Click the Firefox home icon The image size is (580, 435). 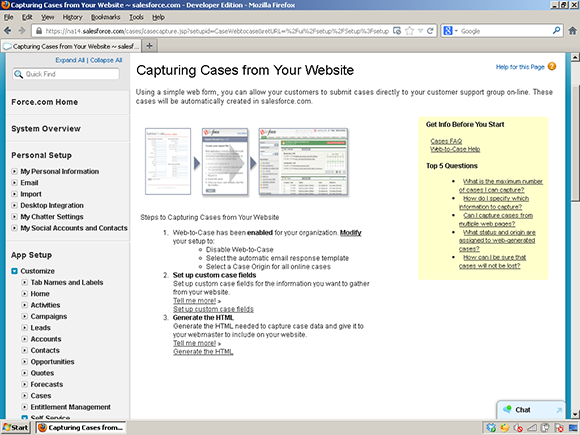(x=572, y=31)
